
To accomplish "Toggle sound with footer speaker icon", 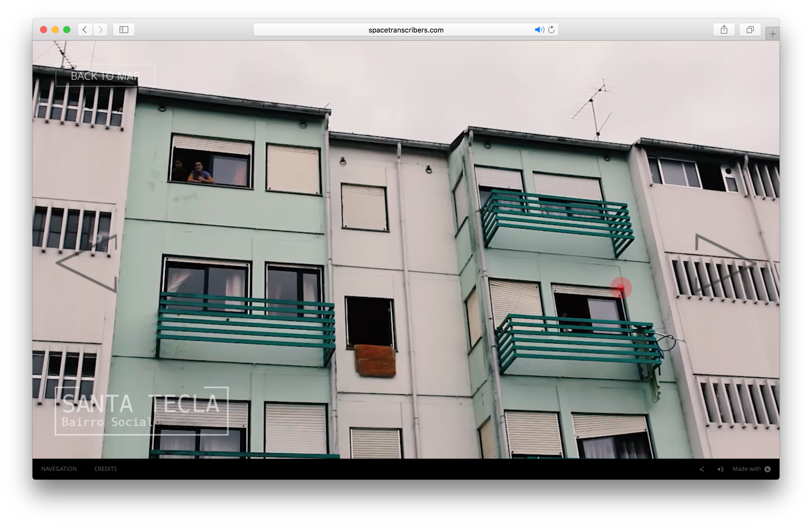I will [720, 469].
